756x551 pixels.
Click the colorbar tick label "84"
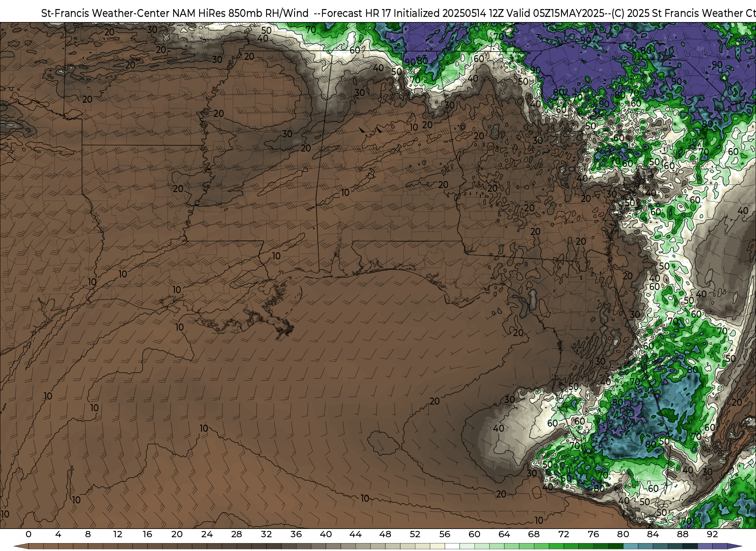653,534
